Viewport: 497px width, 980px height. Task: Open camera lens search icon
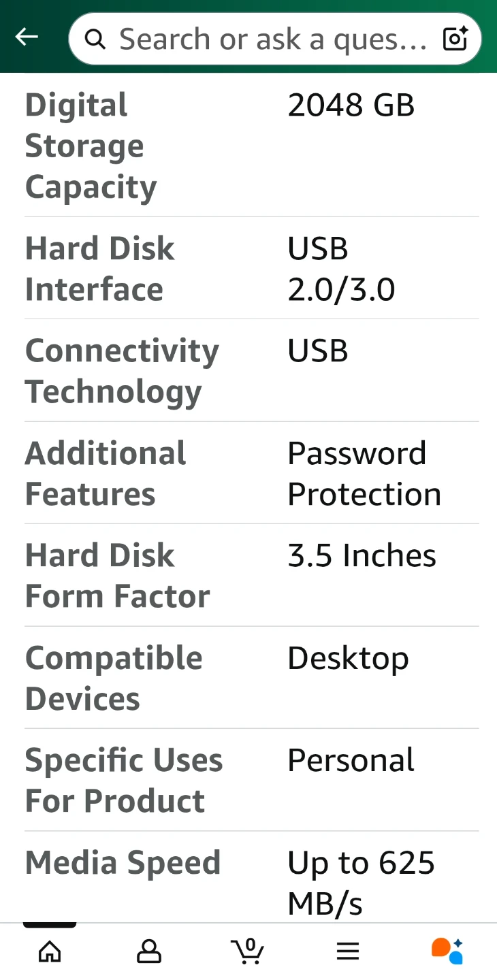(x=455, y=39)
